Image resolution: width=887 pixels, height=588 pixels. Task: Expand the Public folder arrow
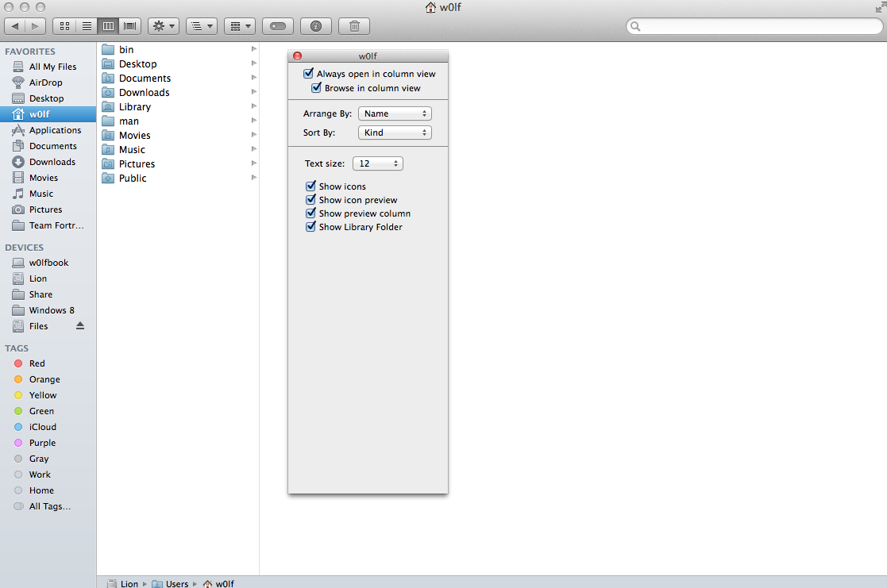click(x=254, y=178)
